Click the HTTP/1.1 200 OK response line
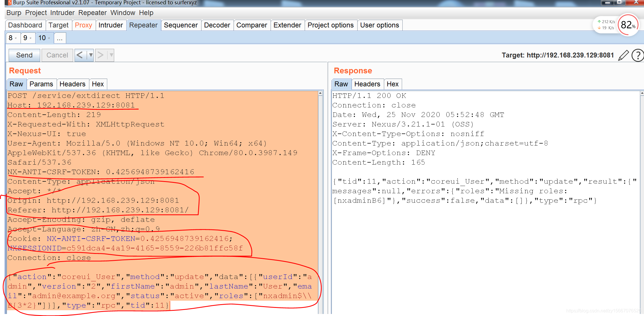Screen dimensions: 644x316 click(369, 96)
